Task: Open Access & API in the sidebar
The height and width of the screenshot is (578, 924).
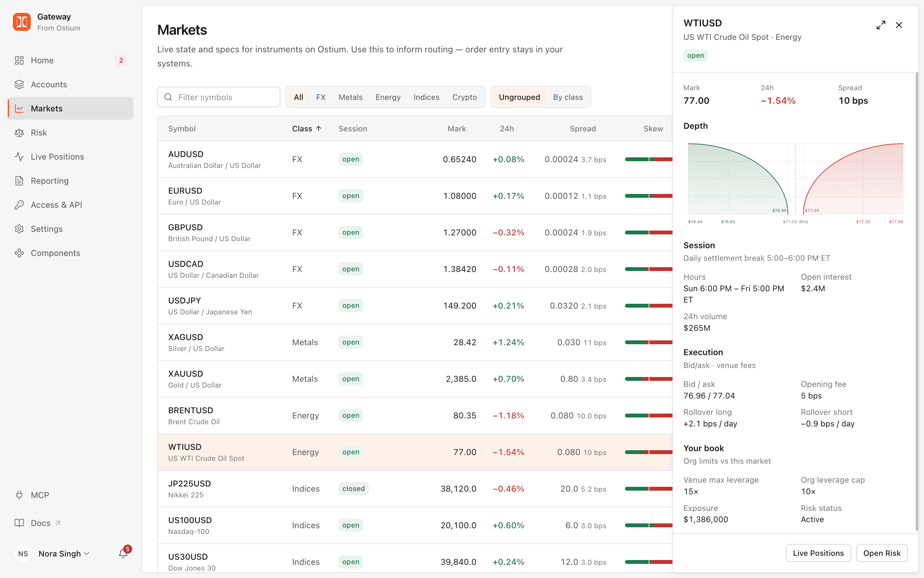Action: (71, 205)
